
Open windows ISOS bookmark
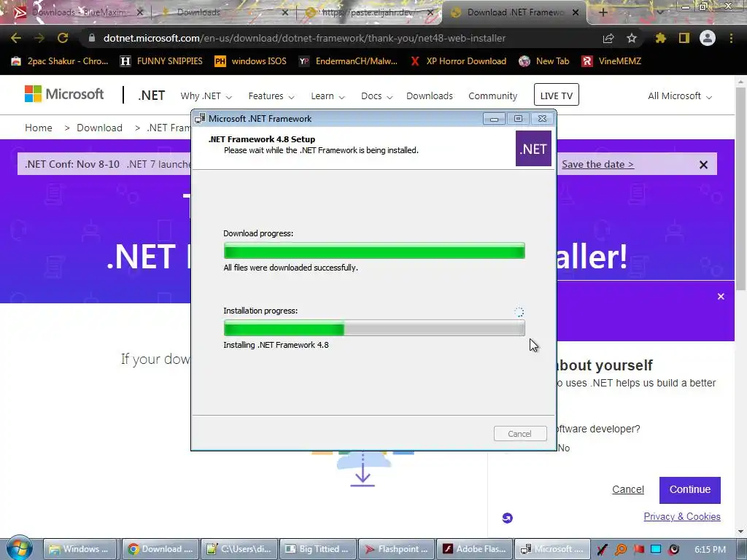pos(251,61)
